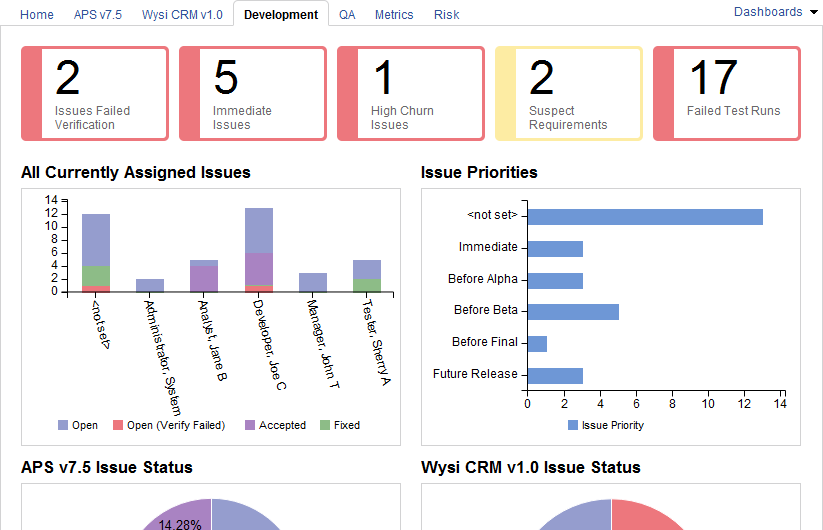Click the Fixed legend color swatch

(325, 425)
